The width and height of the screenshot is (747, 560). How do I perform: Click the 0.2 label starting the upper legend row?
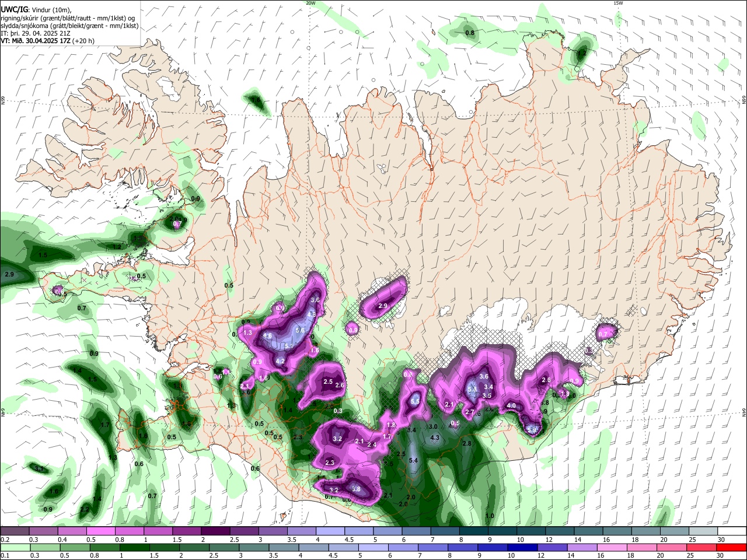pos(4,540)
